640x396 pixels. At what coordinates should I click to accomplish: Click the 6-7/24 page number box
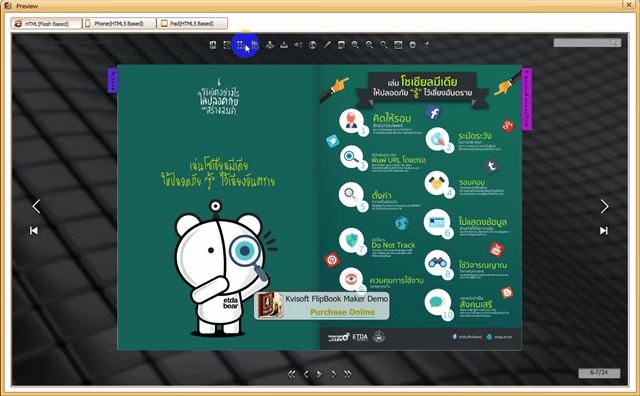(599, 372)
